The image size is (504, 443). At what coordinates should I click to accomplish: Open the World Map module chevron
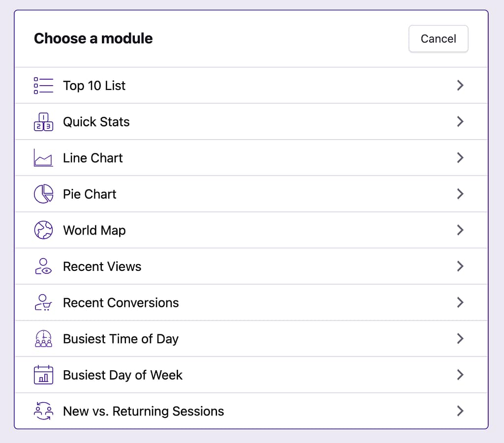coord(460,230)
